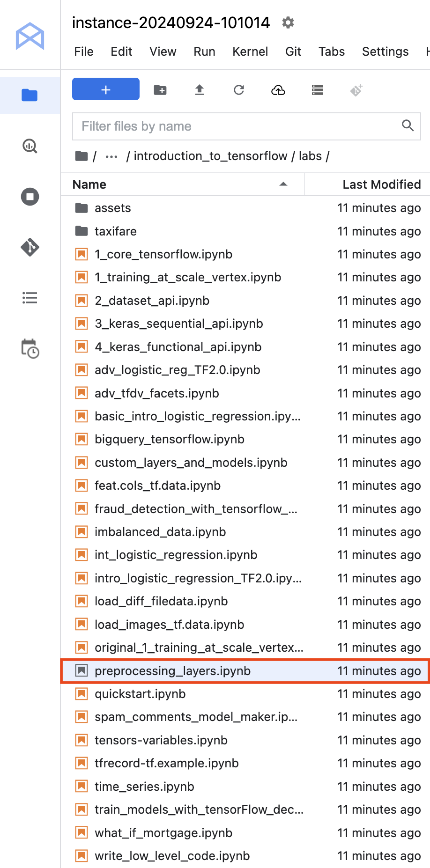This screenshot has width=430, height=868.
Task: Click notebook icon beside quickstart.ipynb
Action: click(82, 694)
